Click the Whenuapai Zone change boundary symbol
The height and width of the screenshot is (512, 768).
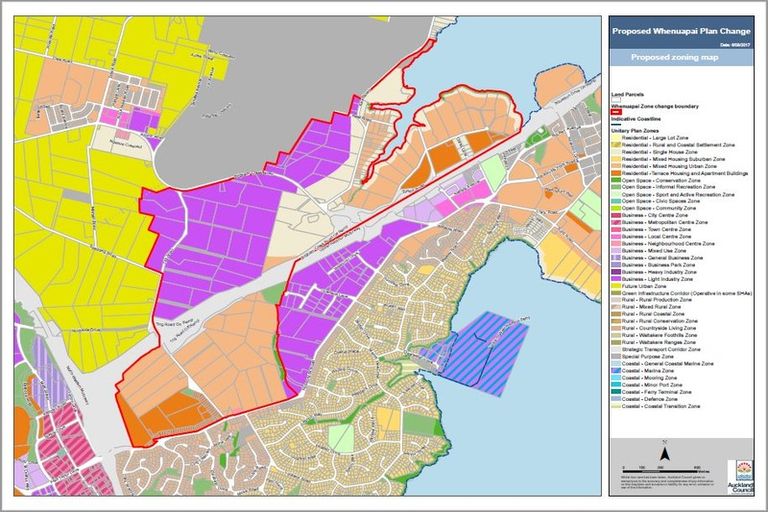pos(615,111)
